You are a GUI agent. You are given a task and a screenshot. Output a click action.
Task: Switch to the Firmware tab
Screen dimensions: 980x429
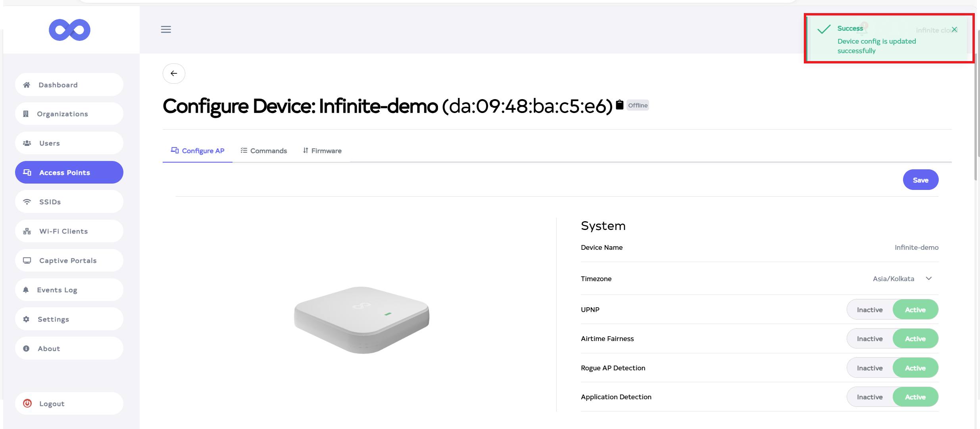(x=322, y=151)
